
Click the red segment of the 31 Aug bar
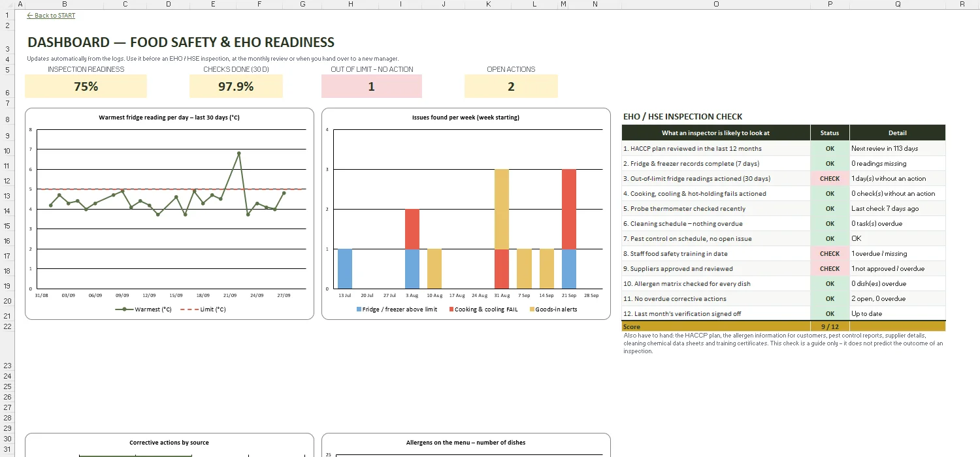(x=502, y=269)
